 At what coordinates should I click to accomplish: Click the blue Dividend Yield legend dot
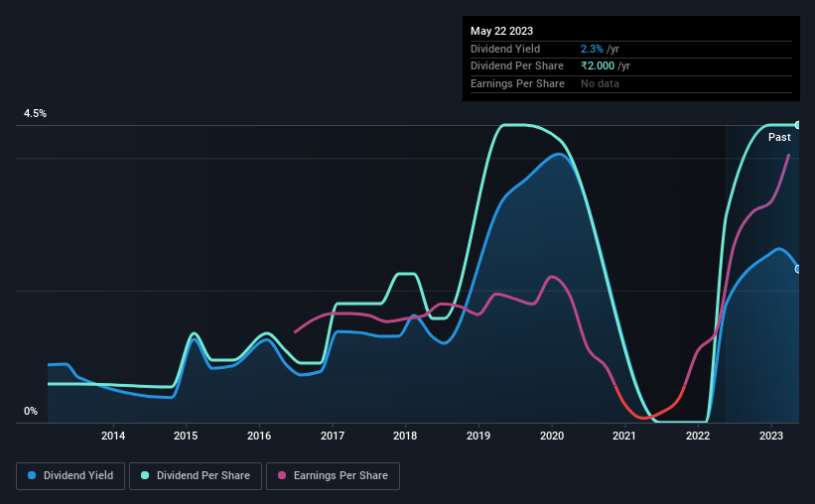(32, 475)
